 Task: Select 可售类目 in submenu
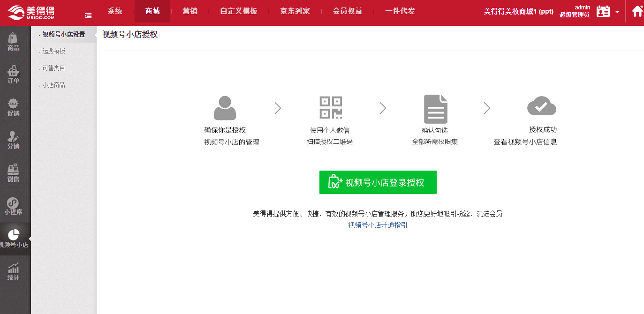pyautogui.click(x=54, y=68)
